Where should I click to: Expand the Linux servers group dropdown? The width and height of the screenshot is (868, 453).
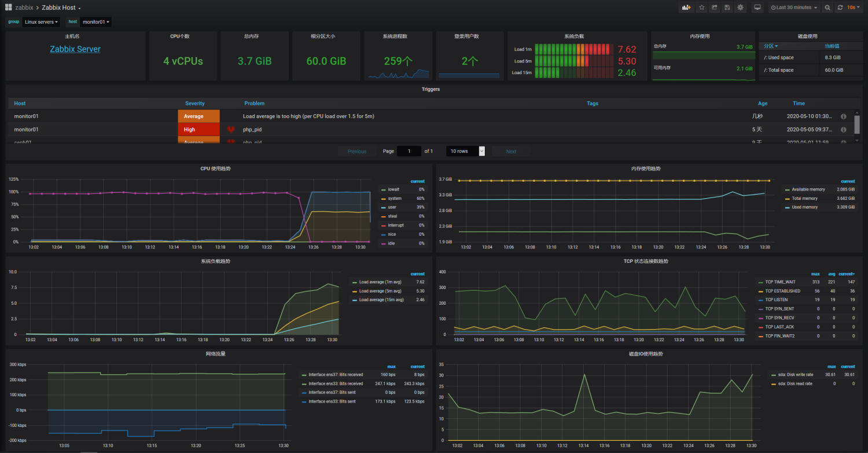click(x=42, y=22)
